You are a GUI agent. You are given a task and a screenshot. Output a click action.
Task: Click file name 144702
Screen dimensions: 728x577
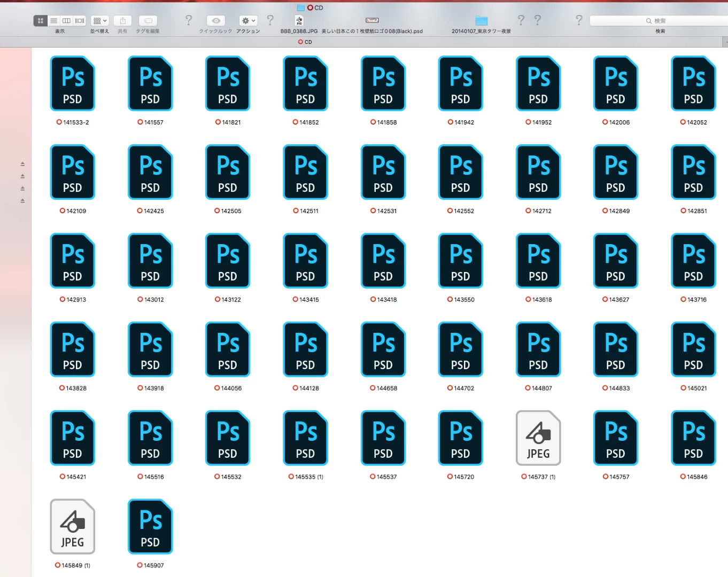click(x=464, y=388)
